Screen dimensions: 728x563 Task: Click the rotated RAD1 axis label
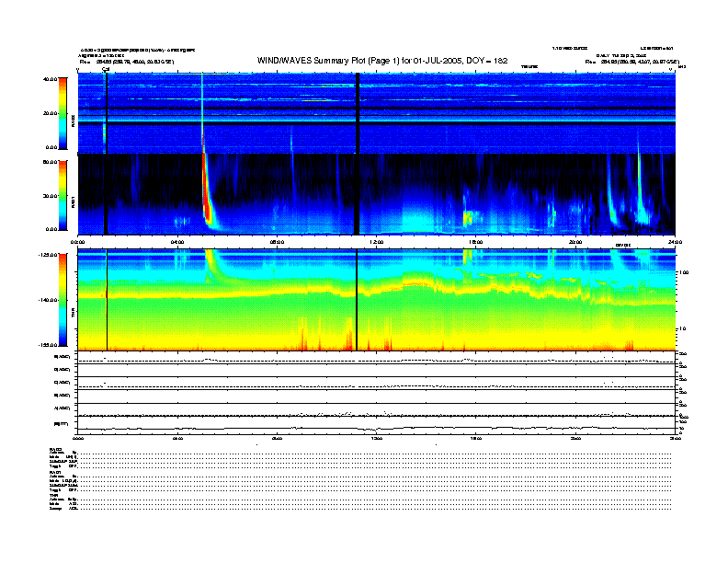73,202
